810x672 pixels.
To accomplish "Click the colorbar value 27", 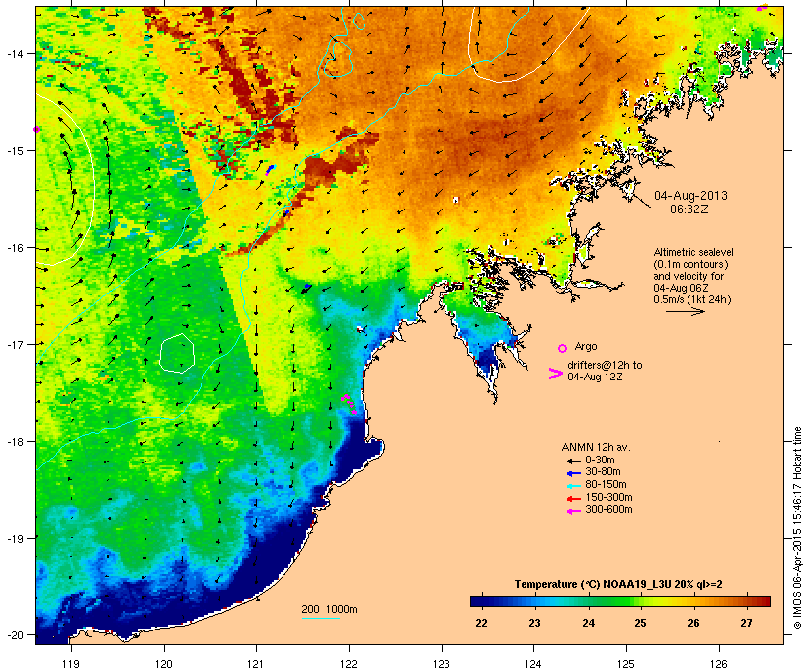I will coord(746,623).
